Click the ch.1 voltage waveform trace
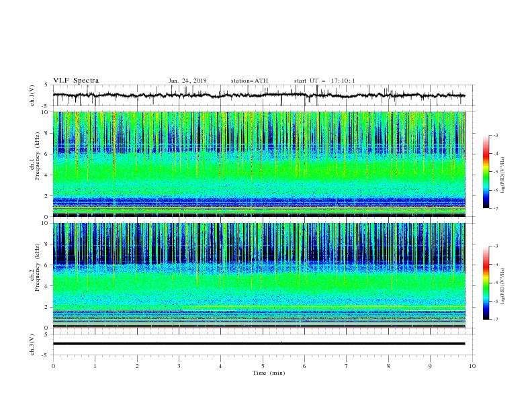The width and height of the screenshot is (532, 411). point(259,95)
